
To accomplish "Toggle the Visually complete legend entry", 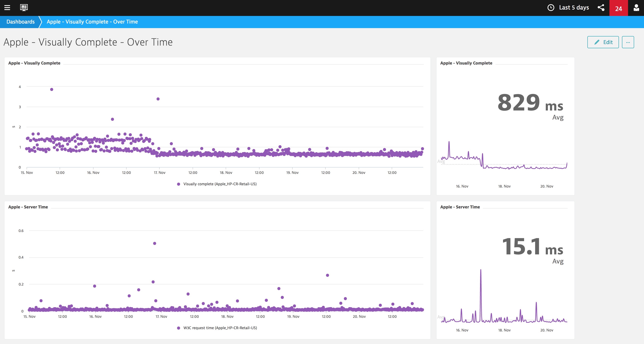I will pyautogui.click(x=217, y=184).
